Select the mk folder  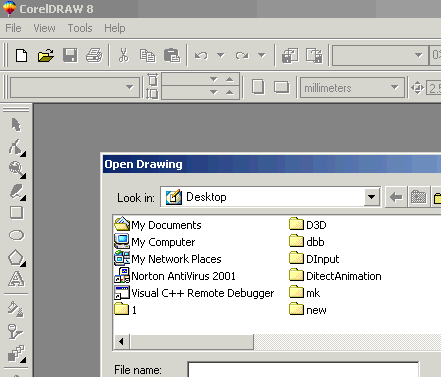pos(304,293)
